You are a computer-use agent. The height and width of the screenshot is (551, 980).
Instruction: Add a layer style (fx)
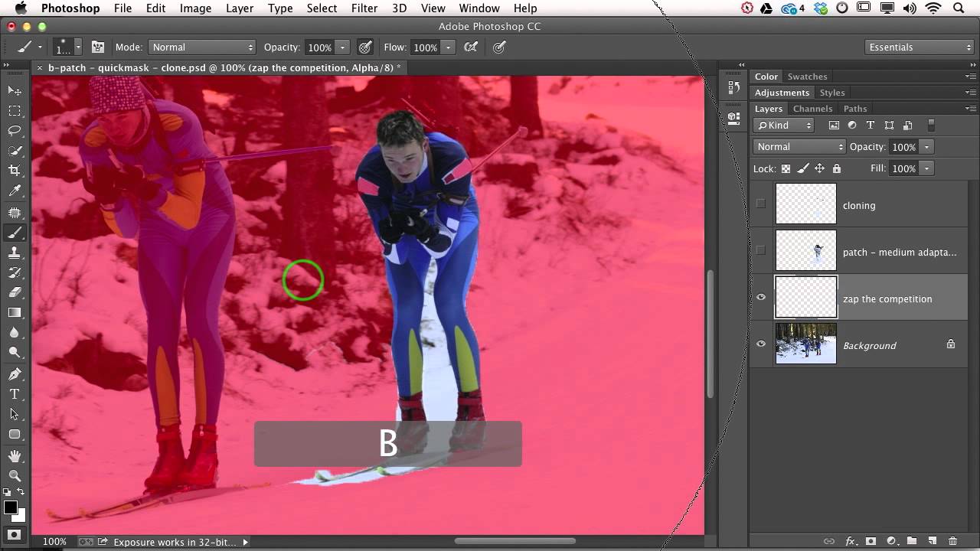tap(850, 541)
